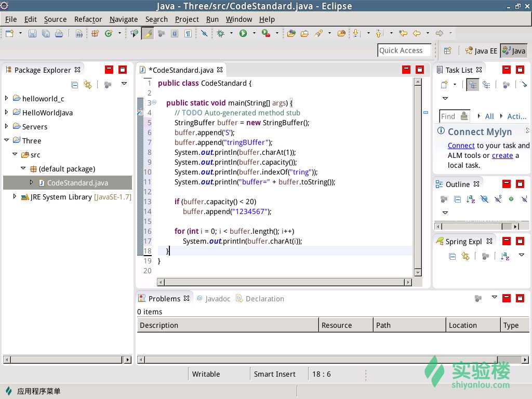Screen dimensions: 532x399
Task: Toggle Show Whitespace Characters pilcrow button
Action: (188, 33)
